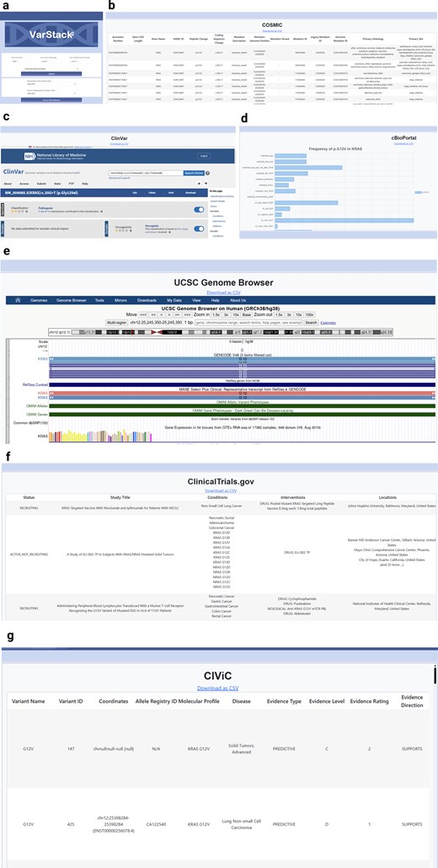The height and width of the screenshot is (868, 438).
Task: Click the UCSC gene search text field
Action: pos(248,322)
